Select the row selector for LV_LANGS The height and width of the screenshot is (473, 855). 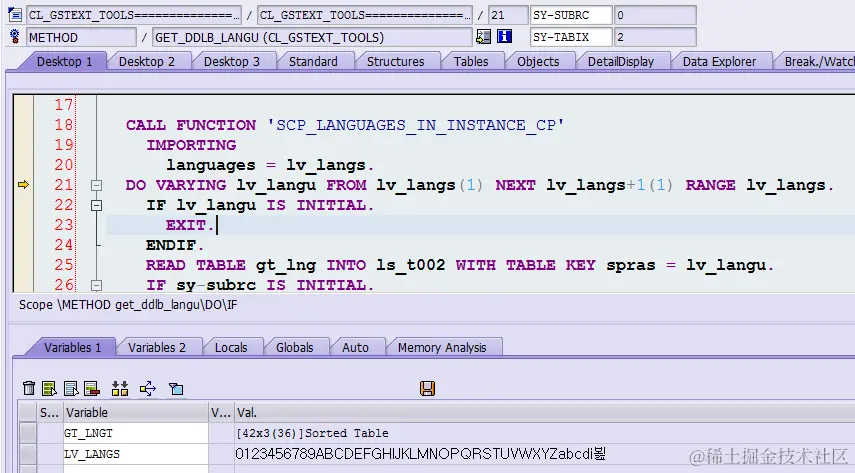[x=27, y=454]
